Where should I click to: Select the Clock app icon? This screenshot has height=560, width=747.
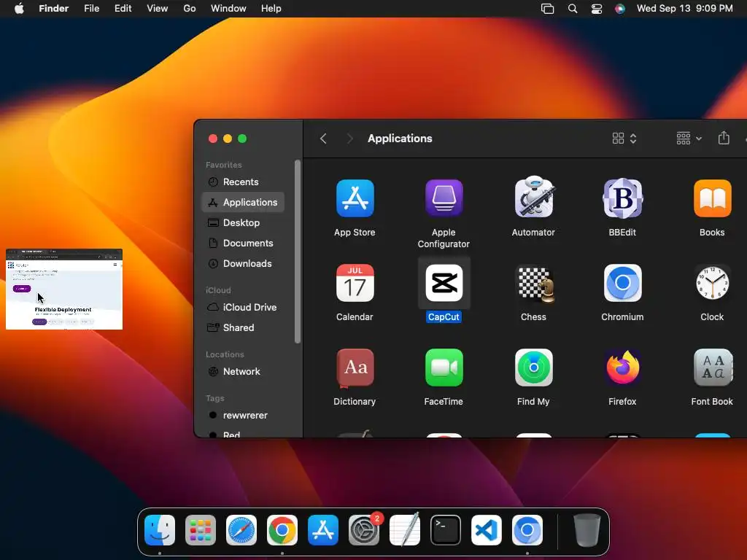712,283
